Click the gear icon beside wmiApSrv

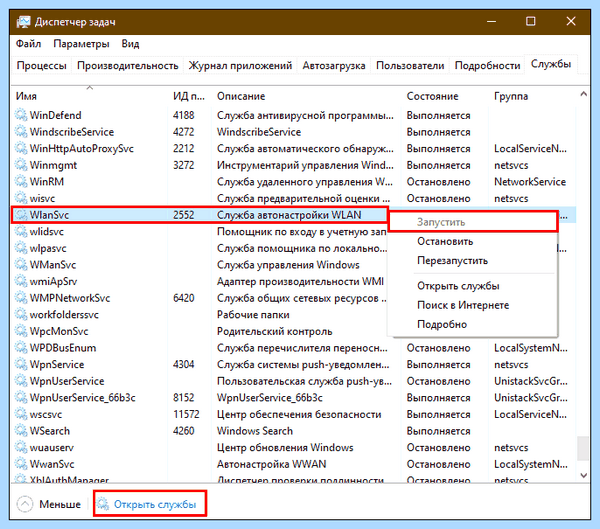[21, 281]
